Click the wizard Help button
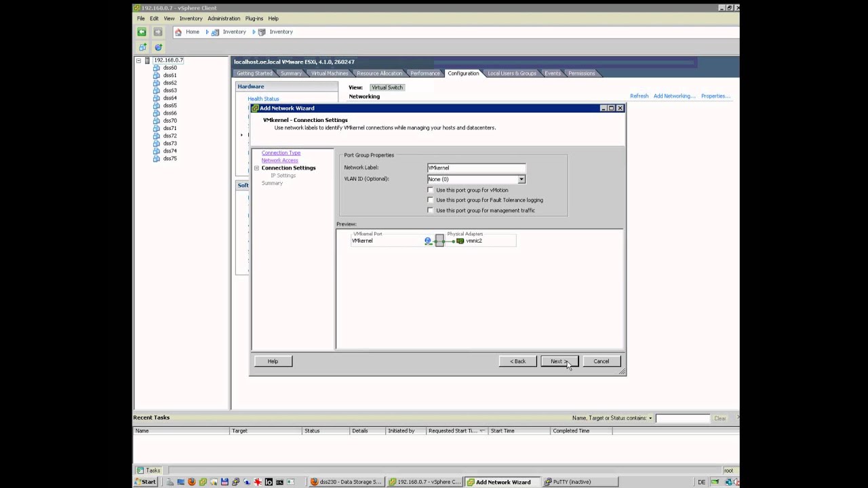 coord(273,361)
